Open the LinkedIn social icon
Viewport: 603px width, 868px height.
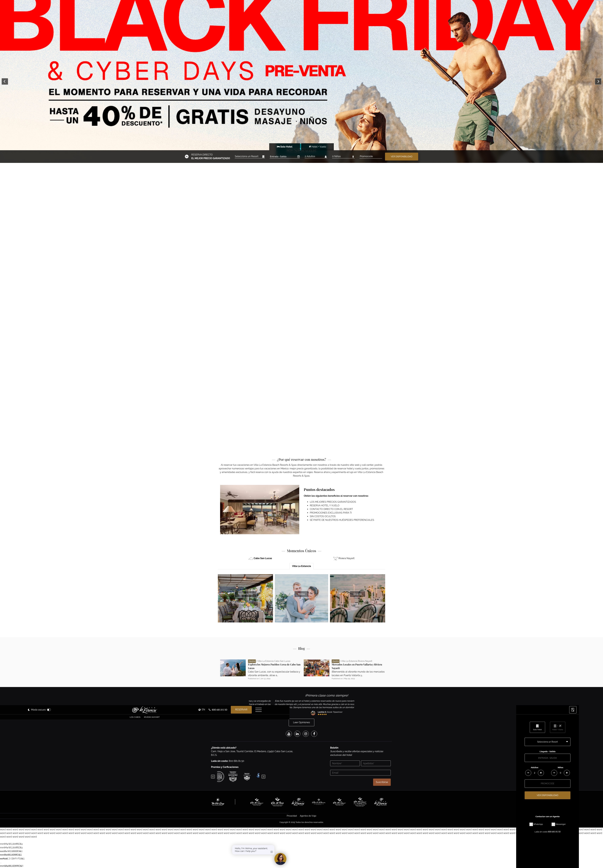click(x=297, y=734)
